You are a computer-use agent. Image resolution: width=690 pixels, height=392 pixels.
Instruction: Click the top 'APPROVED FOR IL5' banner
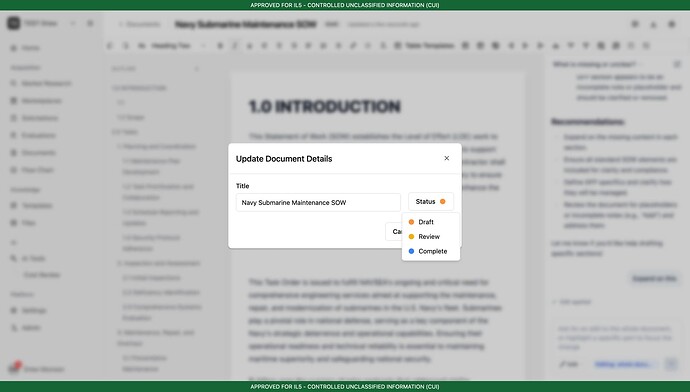[345, 5]
